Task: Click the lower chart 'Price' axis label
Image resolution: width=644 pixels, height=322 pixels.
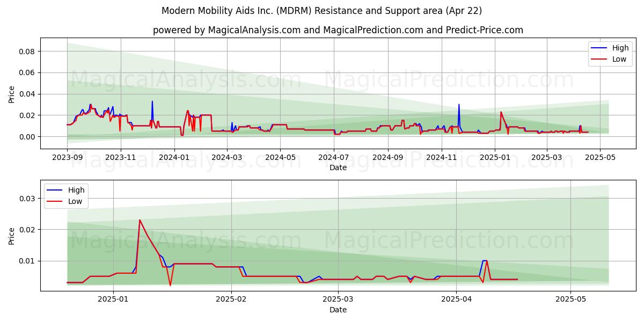Action: (12, 235)
